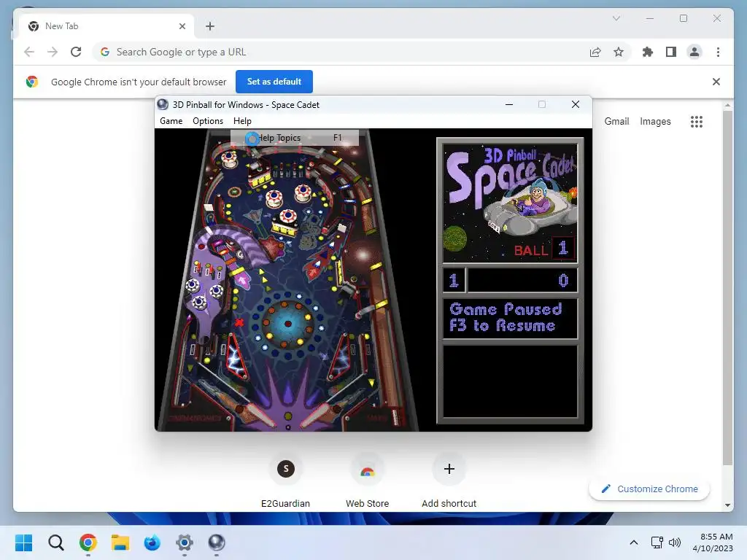Image resolution: width=747 pixels, height=560 pixels.
Task: Click the 3D Pinball taskbar icon
Action: (216, 542)
